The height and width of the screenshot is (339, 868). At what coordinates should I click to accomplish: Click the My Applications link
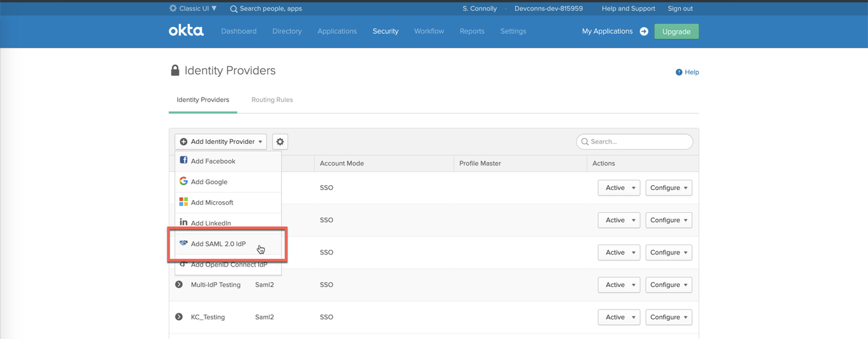click(607, 31)
